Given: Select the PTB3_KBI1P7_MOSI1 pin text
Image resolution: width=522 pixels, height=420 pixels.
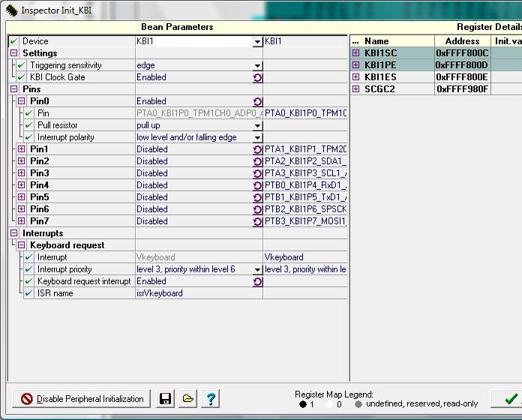Looking at the screenshot, I should (305, 221).
